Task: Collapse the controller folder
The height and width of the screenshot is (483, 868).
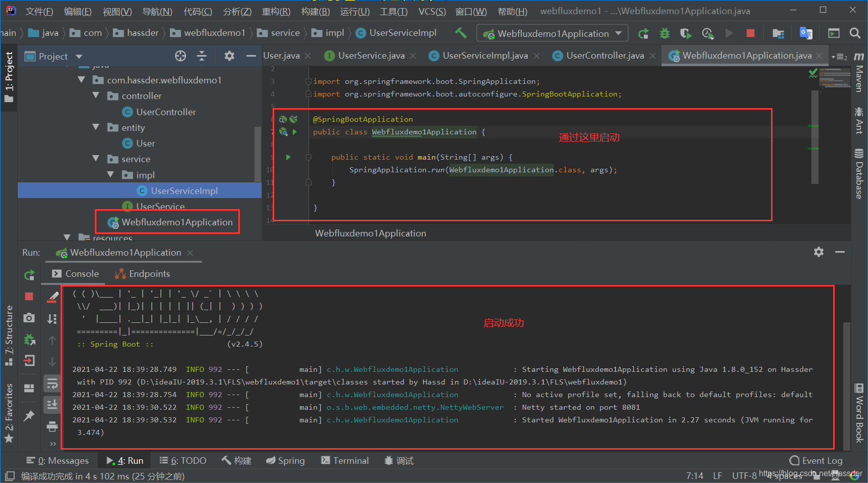Action: coord(96,95)
